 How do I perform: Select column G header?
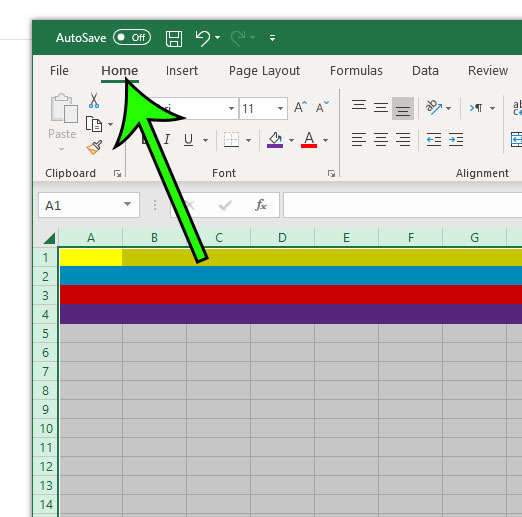[474, 238]
